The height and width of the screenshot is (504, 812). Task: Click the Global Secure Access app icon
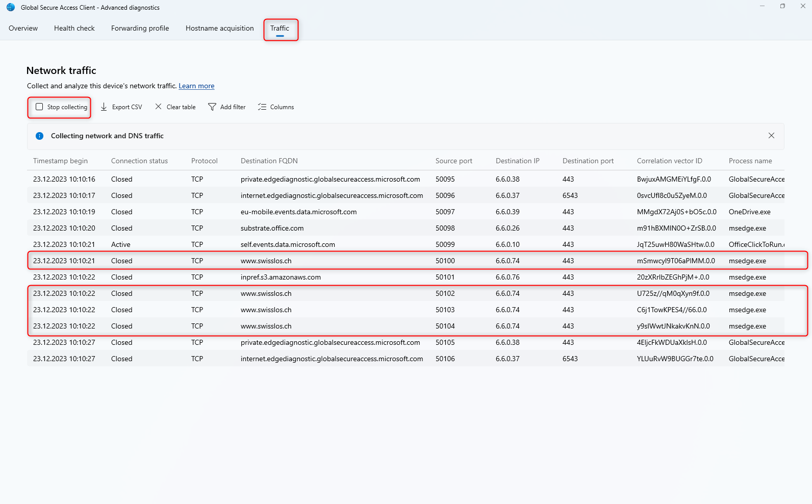pos(11,7)
